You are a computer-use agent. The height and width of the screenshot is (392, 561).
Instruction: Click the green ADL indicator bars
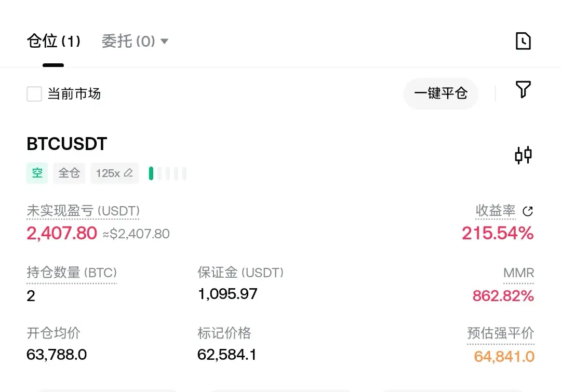click(167, 173)
